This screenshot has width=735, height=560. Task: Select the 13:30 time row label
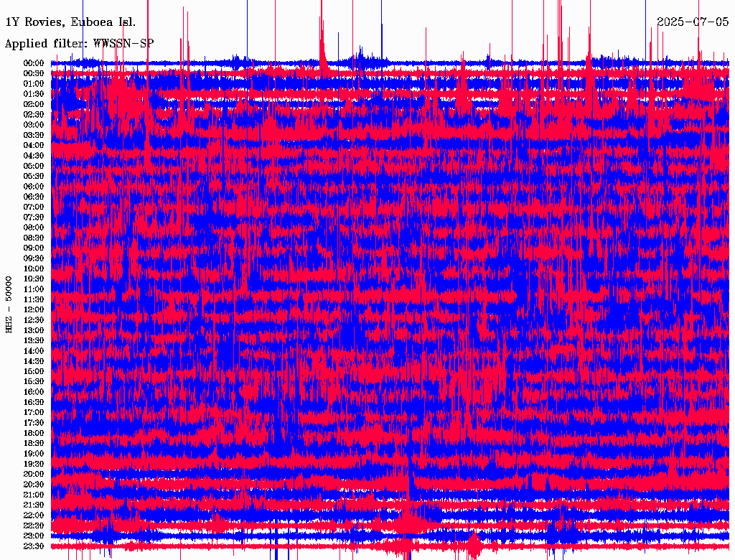point(34,340)
